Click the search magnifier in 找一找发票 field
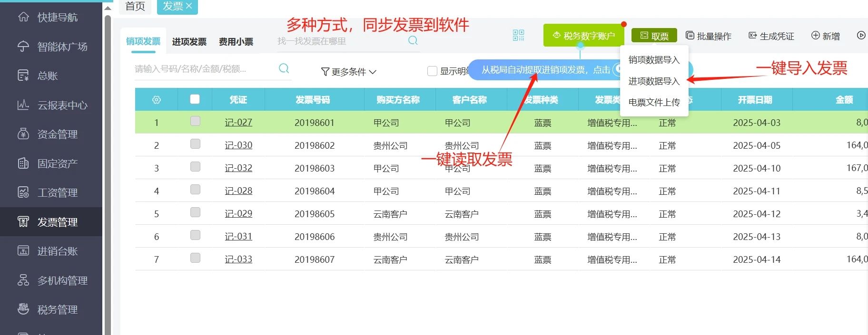The image size is (868, 335). (x=413, y=40)
